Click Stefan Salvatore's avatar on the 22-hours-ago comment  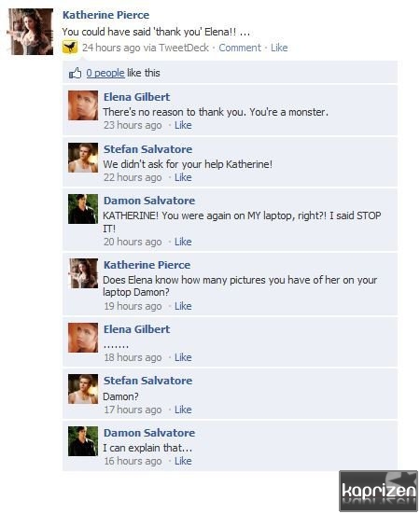tap(83, 158)
